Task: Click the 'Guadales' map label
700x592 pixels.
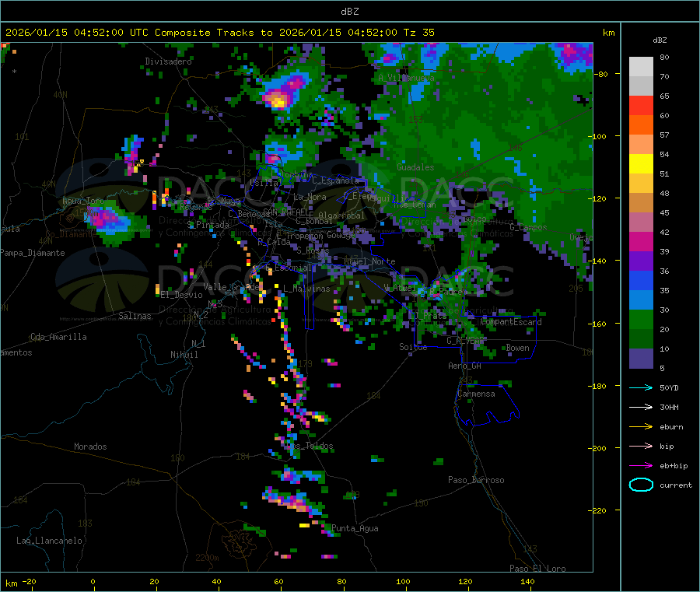Action: tap(415, 167)
